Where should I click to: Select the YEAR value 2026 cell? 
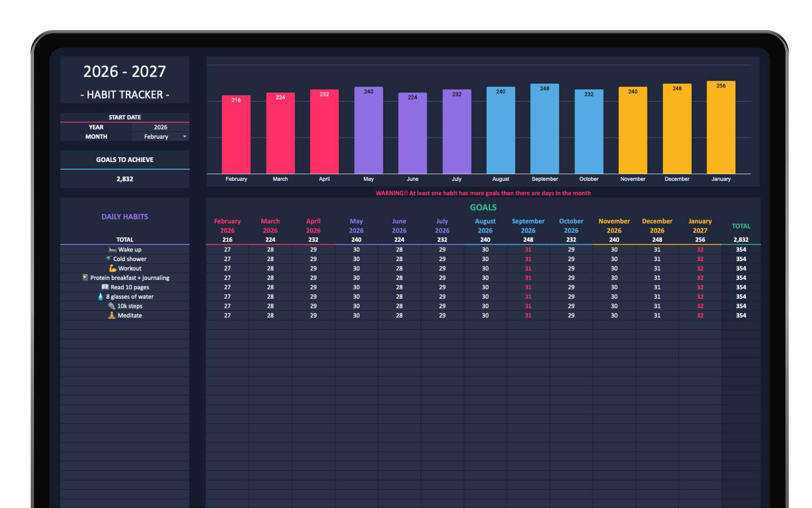pos(160,127)
